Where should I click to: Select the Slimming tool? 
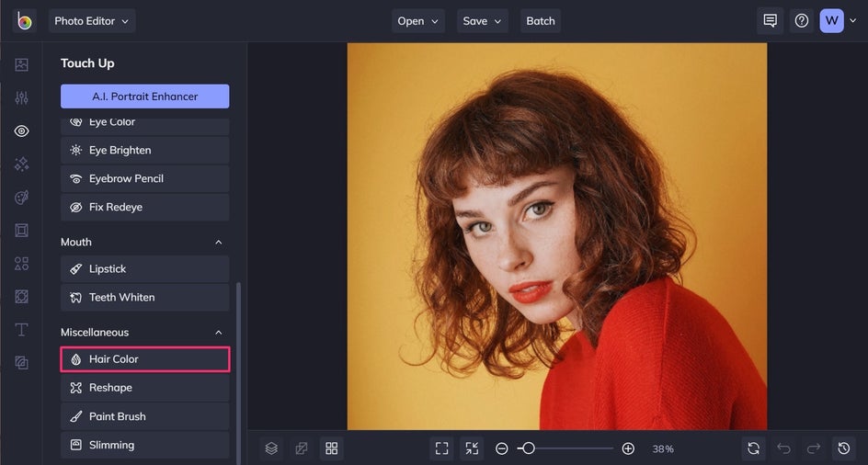click(145, 445)
